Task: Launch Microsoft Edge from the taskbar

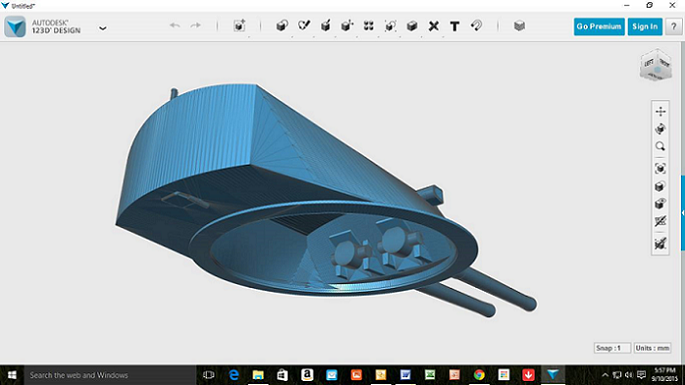Action: (234, 375)
